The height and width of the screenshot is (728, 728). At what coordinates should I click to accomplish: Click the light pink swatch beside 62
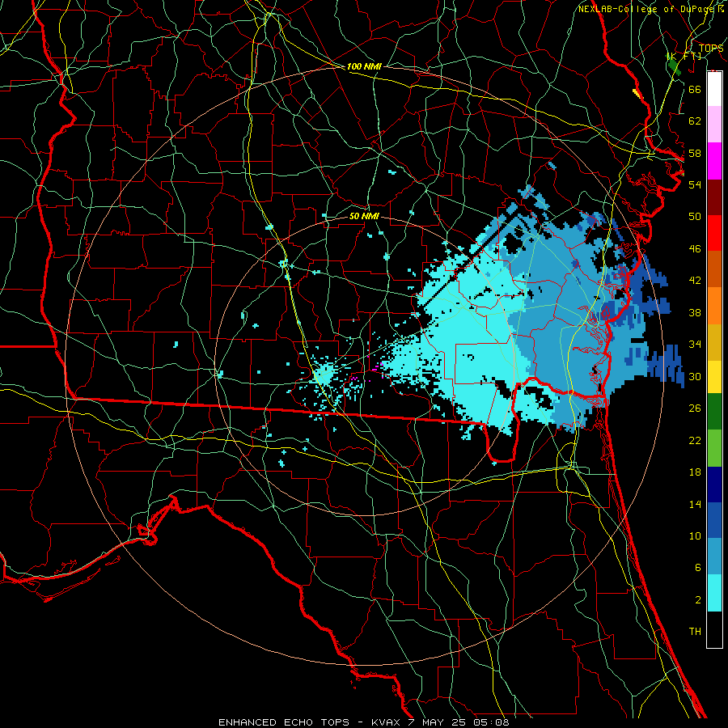click(x=714, y=125)
